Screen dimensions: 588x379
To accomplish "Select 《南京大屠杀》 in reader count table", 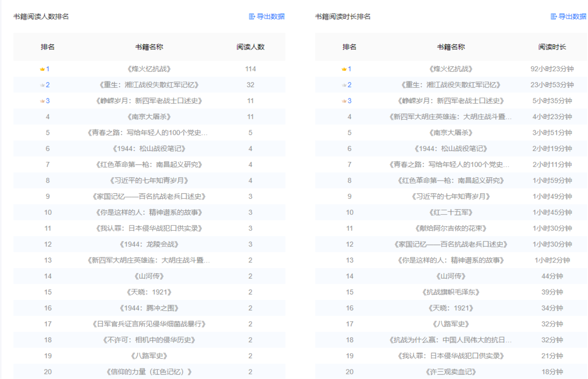I will [x=149, y=117].
